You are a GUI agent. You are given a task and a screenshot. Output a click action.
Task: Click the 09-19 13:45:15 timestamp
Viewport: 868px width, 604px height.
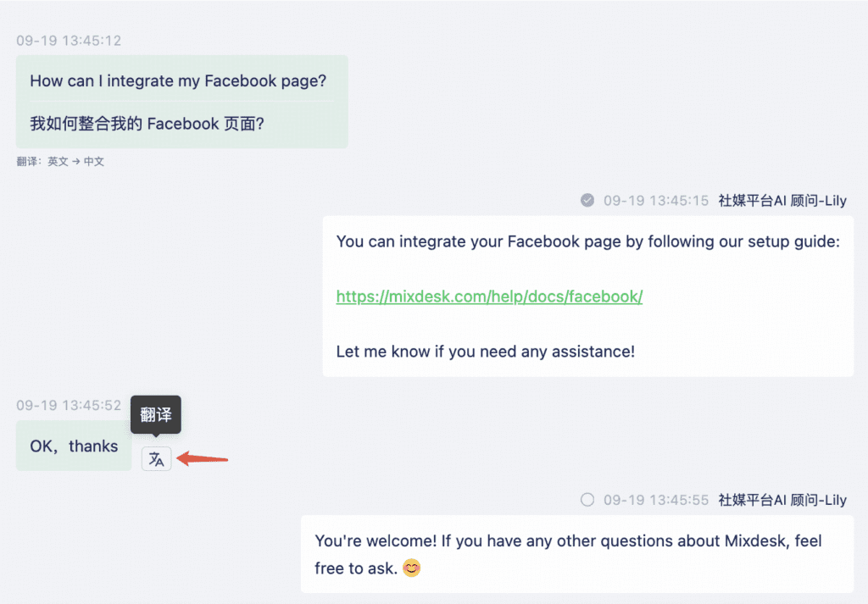[655, 201]
